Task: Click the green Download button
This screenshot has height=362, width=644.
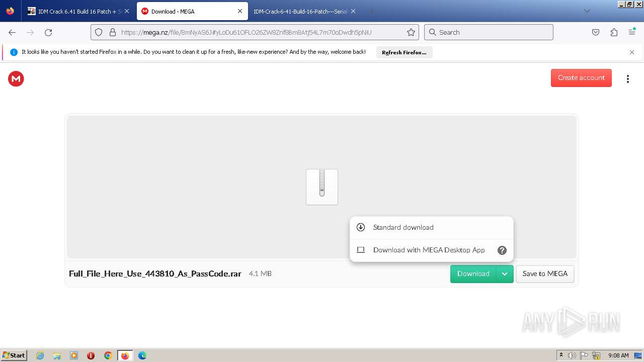Action: [473, 274]
